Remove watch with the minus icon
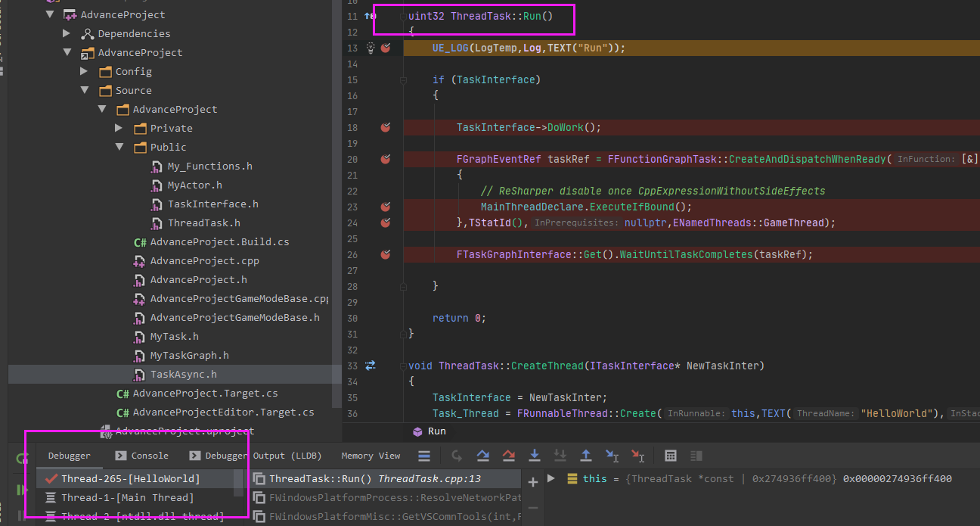 tap(533, 507)
